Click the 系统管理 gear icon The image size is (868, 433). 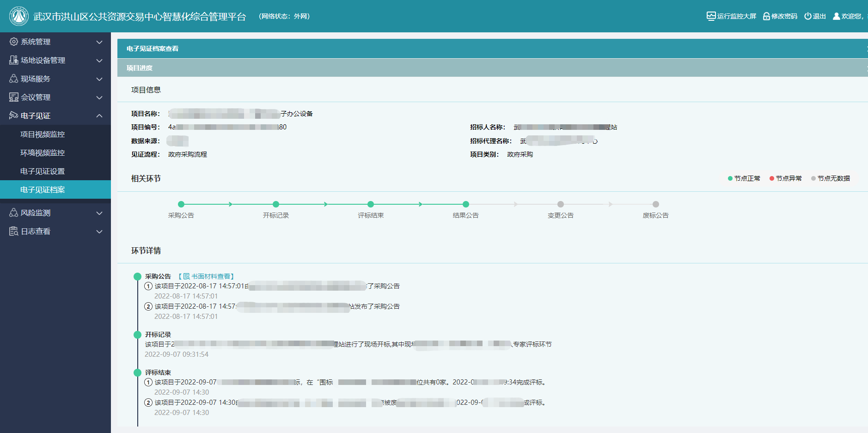(14, 42)
